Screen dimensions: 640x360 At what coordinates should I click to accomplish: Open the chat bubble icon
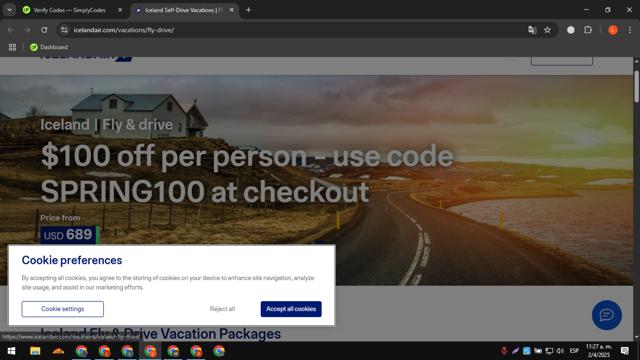607,315
